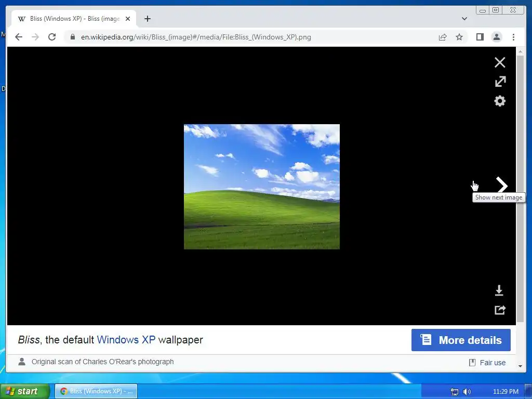Select the Bliss (Windows XP) browser tab

coord(74,19)
